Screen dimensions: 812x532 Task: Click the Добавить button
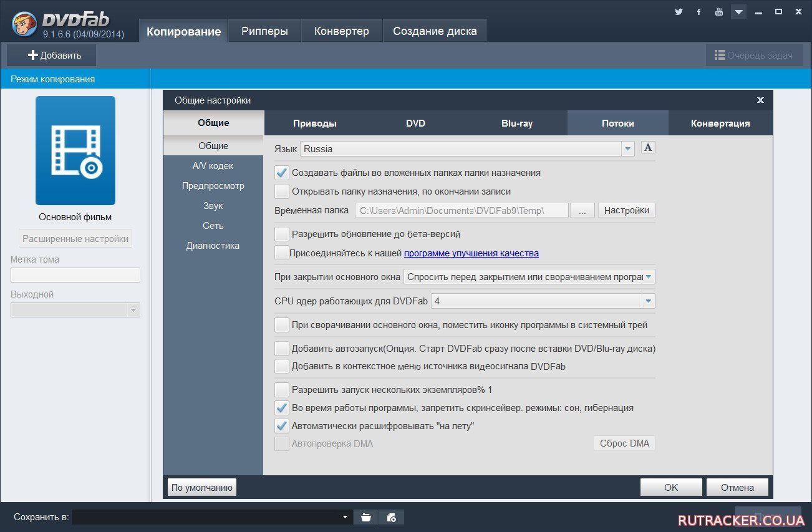pyautogui.click(x=52, y=55)
